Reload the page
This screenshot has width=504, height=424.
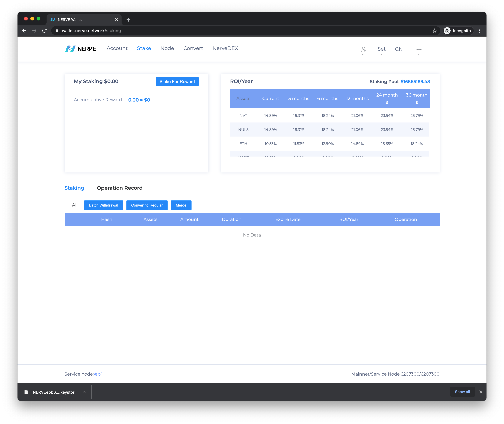click(x=45, y=30)
